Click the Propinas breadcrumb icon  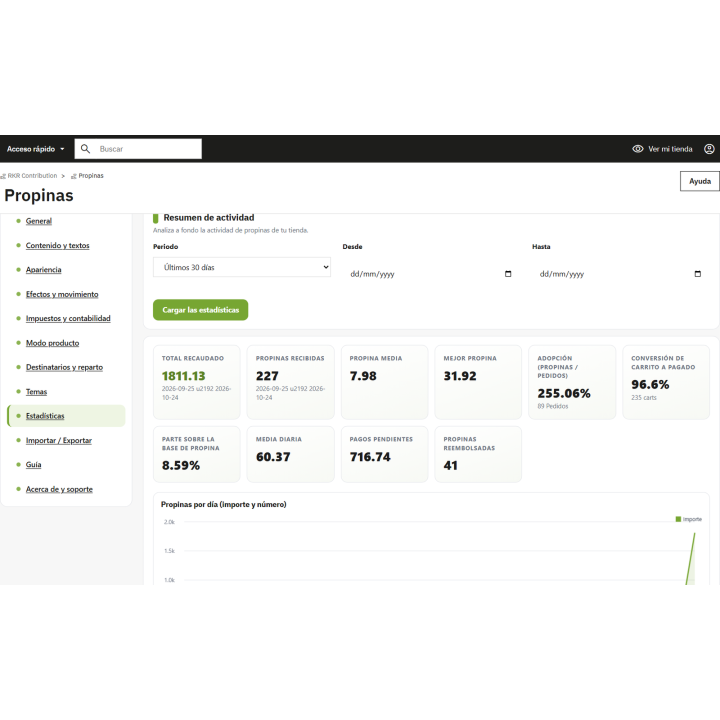click(x=73, y=176)
